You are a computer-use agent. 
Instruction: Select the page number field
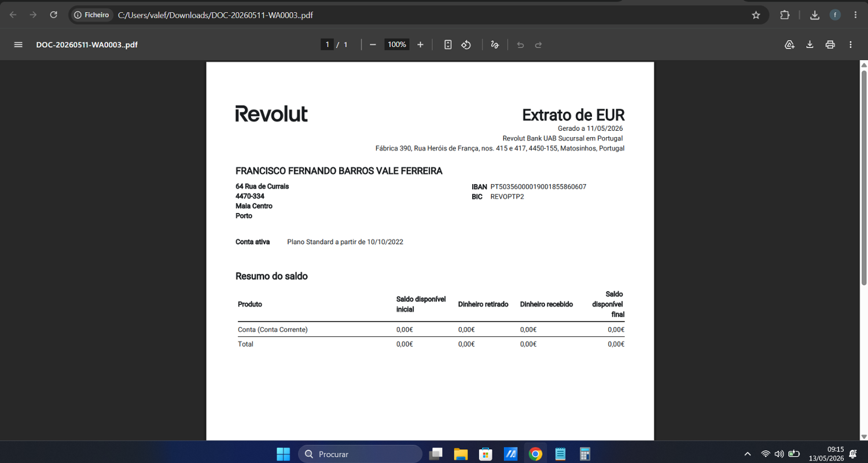[327, 45]
